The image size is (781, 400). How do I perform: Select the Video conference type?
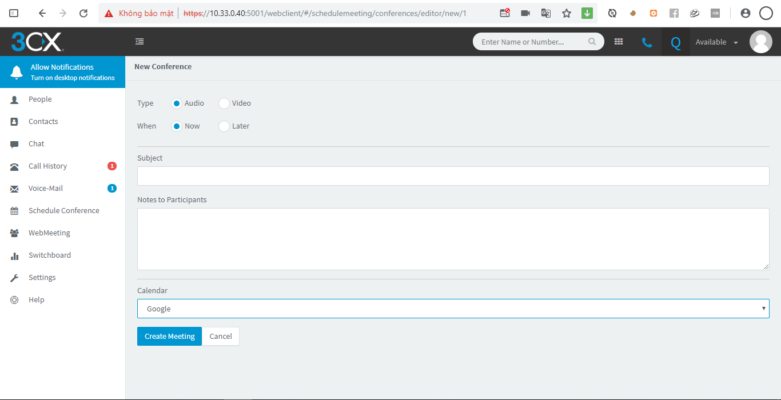(x=224, y=103)
